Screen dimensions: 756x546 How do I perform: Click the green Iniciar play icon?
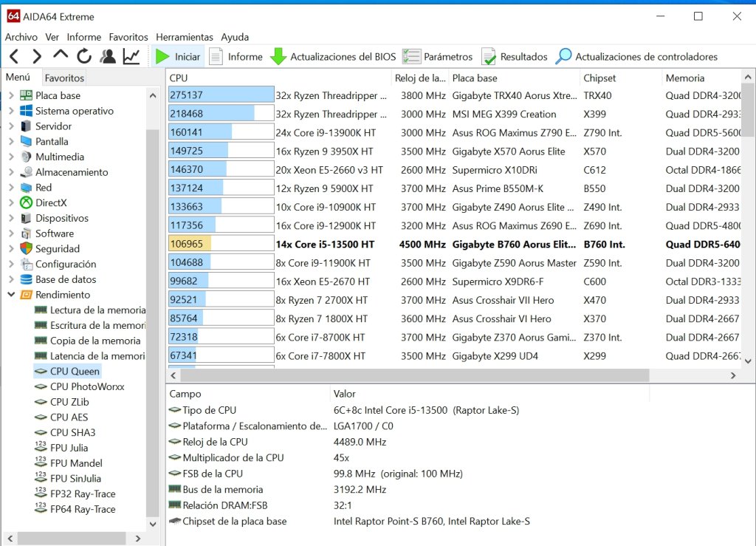(x=162, y=57)
